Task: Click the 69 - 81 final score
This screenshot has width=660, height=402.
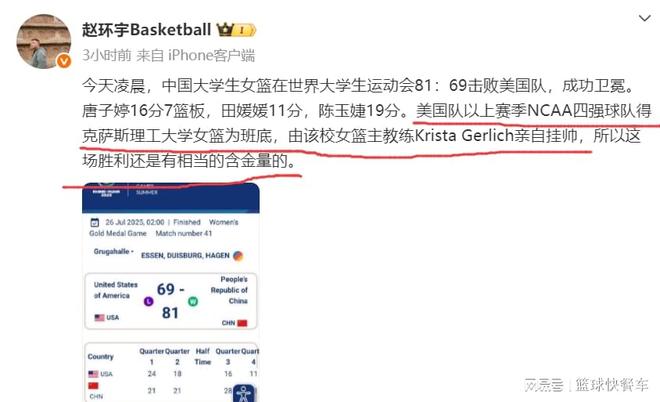Action: (170, 301)
